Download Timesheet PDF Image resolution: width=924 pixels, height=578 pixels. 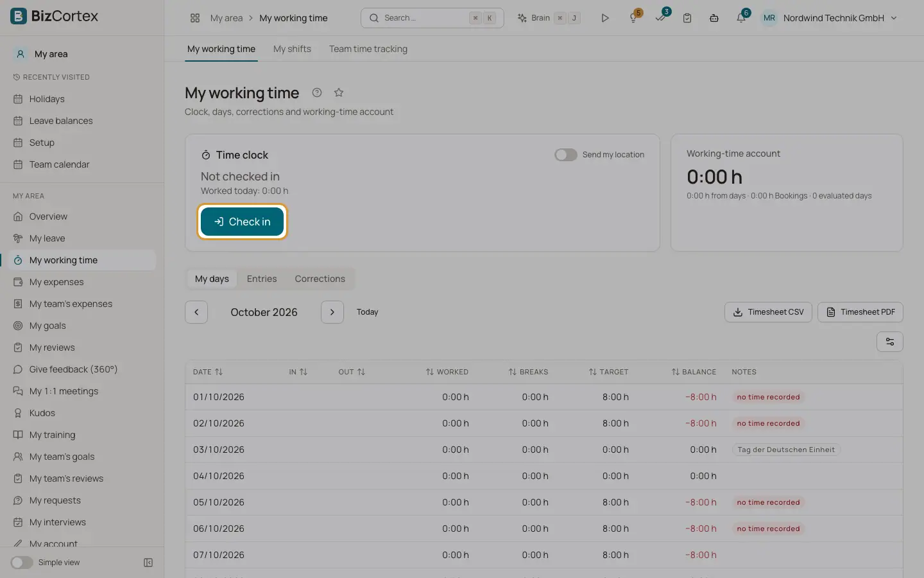(x=860, y=312)
